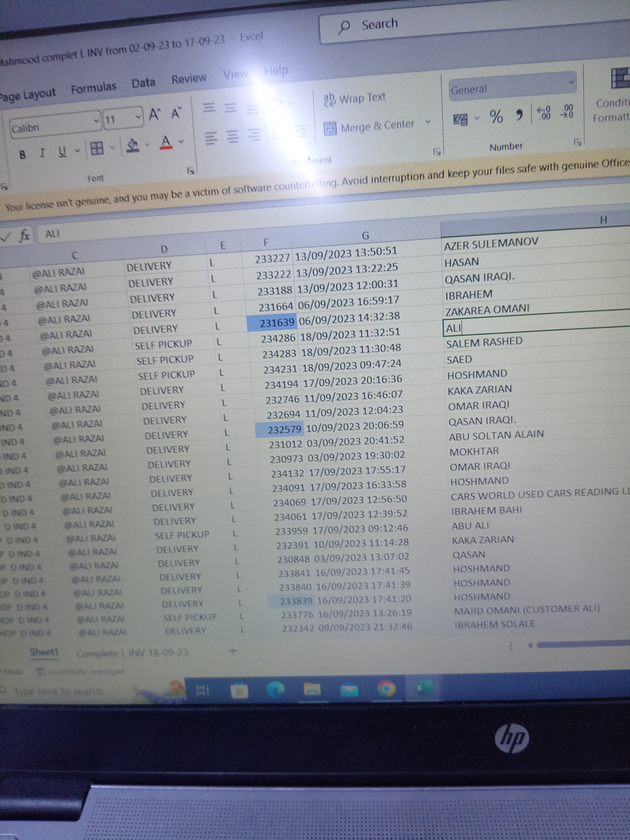This screenshot has width=630, height=840.
Task: Open underline style dropdown arrow
Action: pyautogui.click(x=78, y=151)
